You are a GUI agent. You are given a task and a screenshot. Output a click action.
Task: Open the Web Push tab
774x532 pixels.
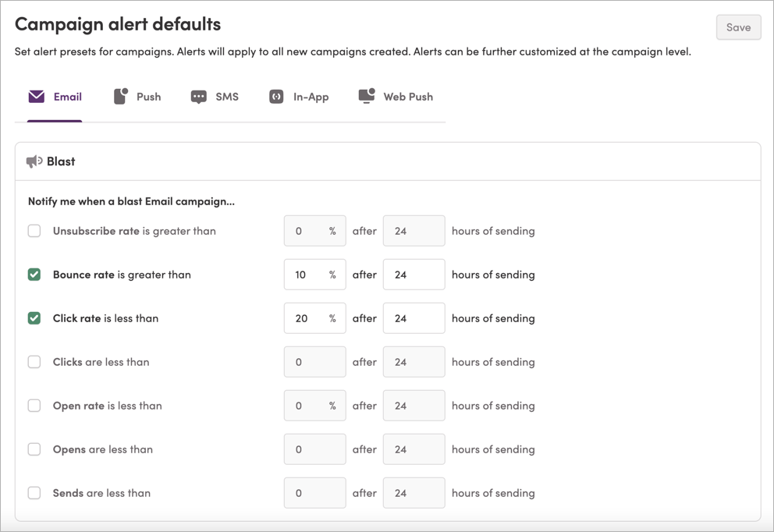click(396, 96)
